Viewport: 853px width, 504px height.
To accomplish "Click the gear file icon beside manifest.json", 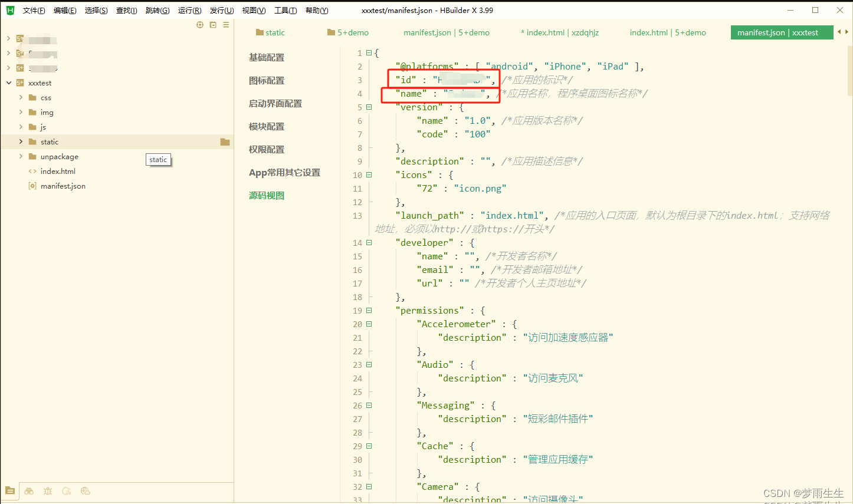I will (32, 186).
